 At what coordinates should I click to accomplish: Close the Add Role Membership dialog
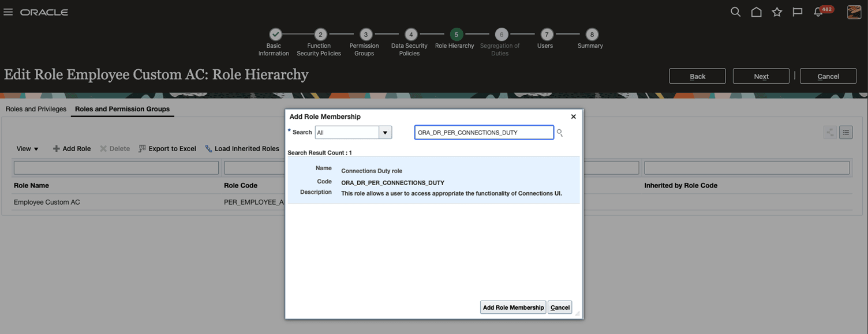point(573,117)
